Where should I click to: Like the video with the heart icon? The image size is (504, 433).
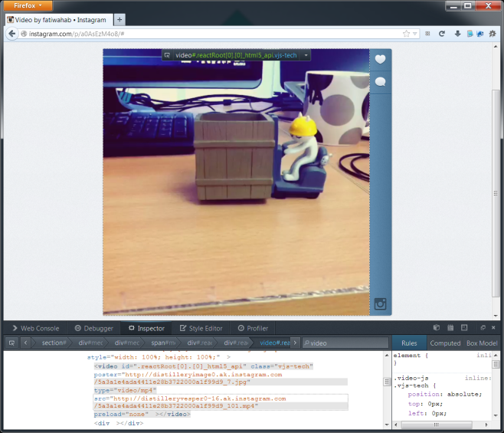tap(380, 60)
